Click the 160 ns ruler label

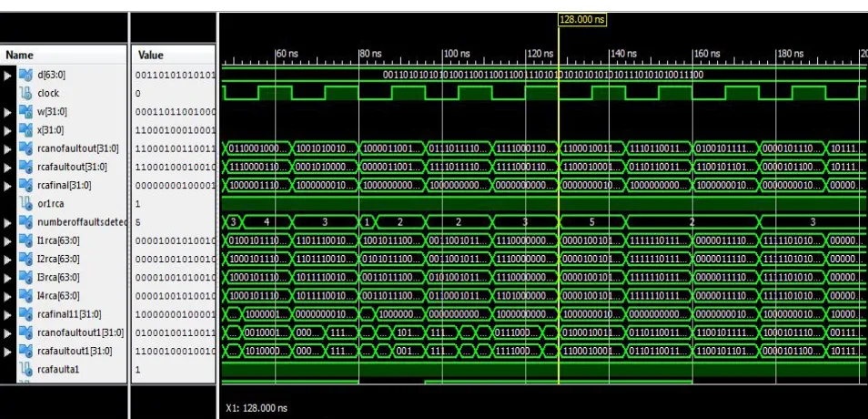point(706,54)
